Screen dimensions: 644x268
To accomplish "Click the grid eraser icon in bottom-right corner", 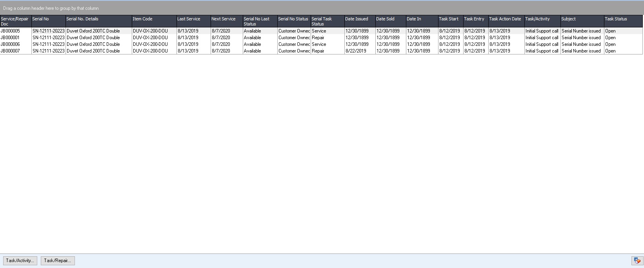I will point(637,261).
